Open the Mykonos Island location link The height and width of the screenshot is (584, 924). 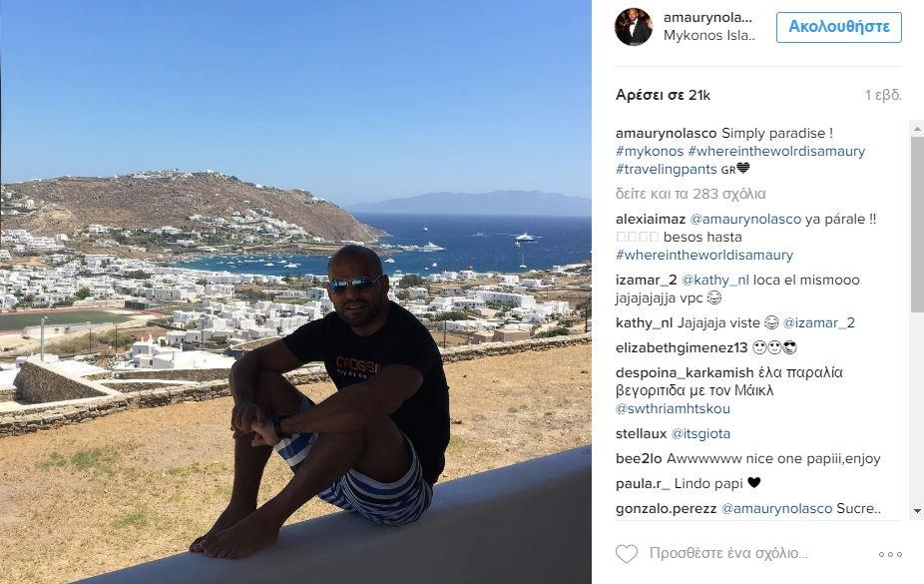[x=708, y=35]
